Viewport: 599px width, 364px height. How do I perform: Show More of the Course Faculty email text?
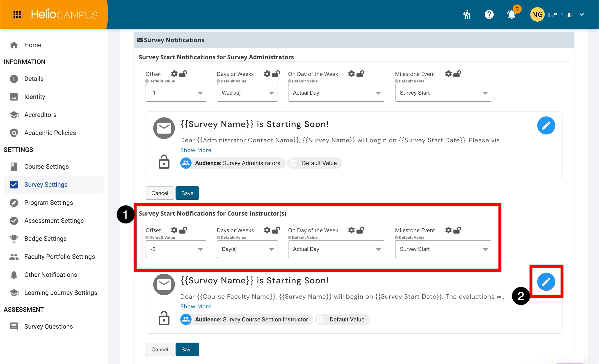coord(196,306)
